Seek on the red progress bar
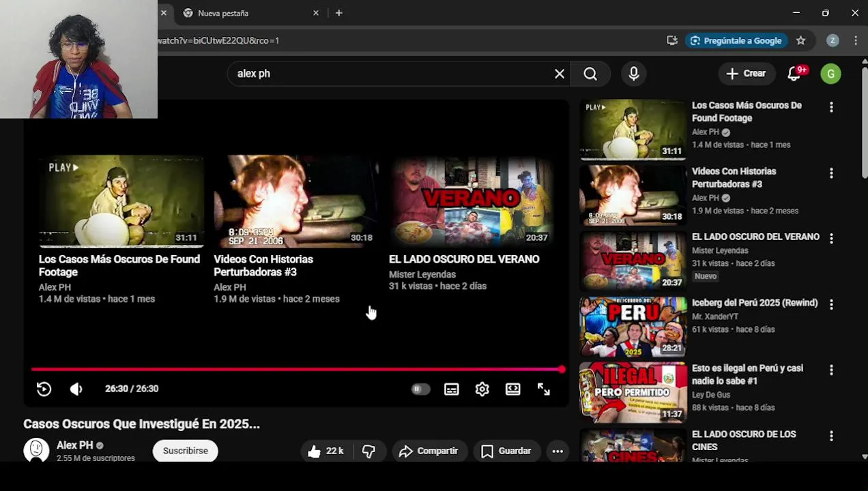Screen dimensions: 868x491 pos(298,370)
